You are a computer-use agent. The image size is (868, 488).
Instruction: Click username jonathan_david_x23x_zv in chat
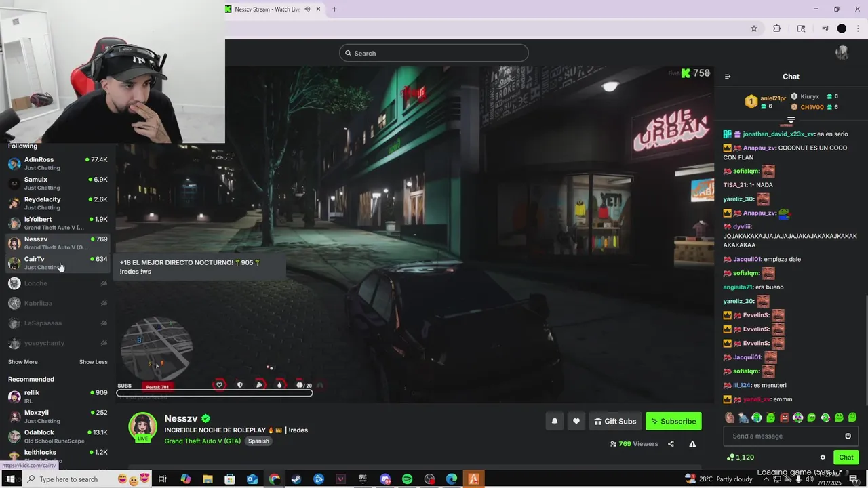coord(778,134)
